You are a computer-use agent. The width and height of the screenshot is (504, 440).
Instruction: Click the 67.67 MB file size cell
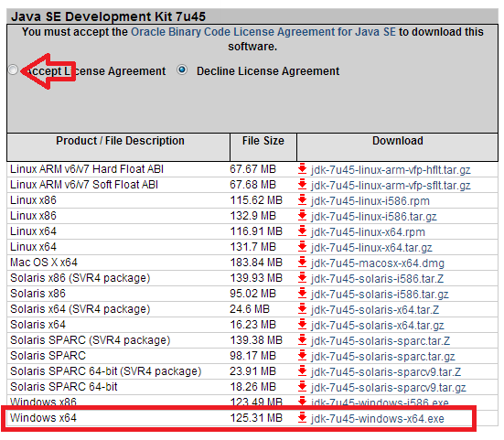(253, 168)
